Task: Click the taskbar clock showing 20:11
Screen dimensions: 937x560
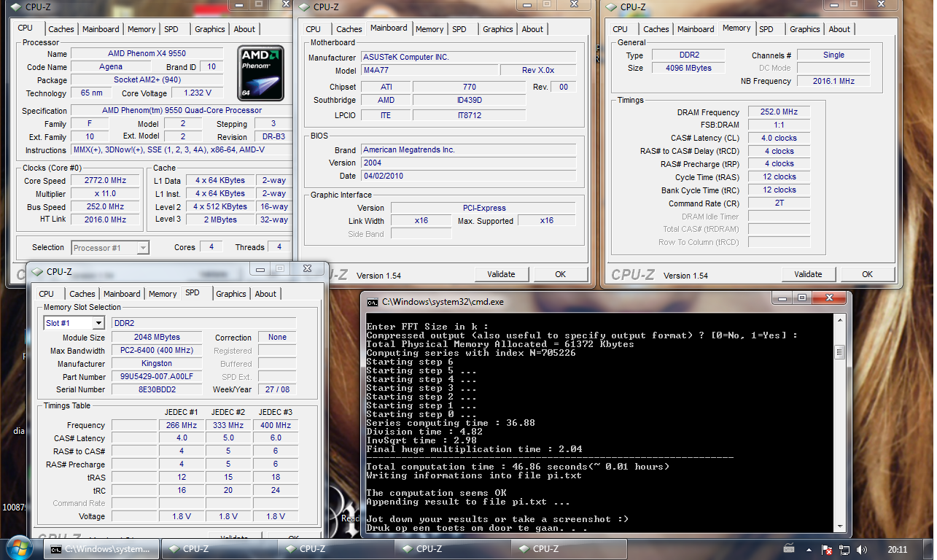Action: tap(898, 549)
